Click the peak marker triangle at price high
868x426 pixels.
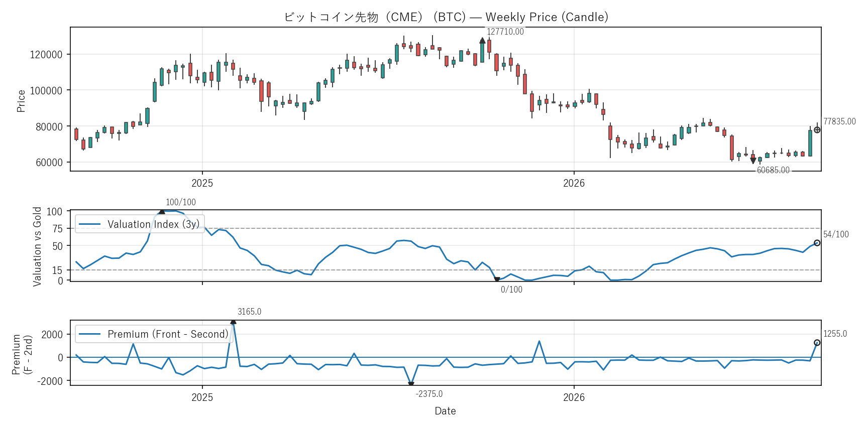click(x=482, y=41)
